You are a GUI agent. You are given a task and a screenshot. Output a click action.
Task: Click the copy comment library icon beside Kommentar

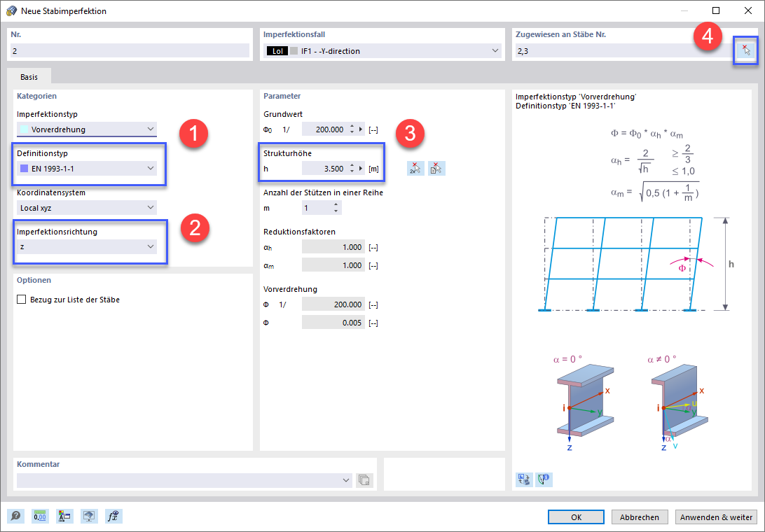364,480
